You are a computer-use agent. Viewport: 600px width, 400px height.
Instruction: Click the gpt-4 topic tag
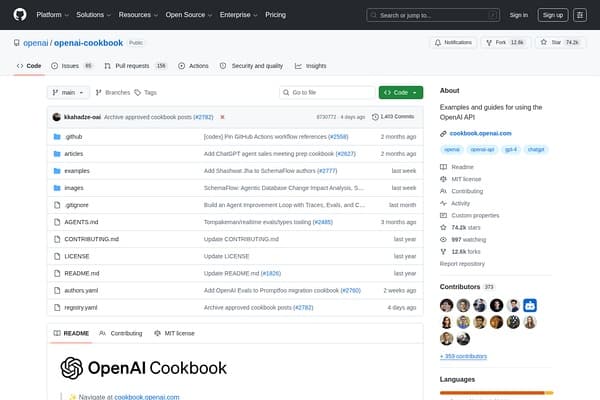511,150
